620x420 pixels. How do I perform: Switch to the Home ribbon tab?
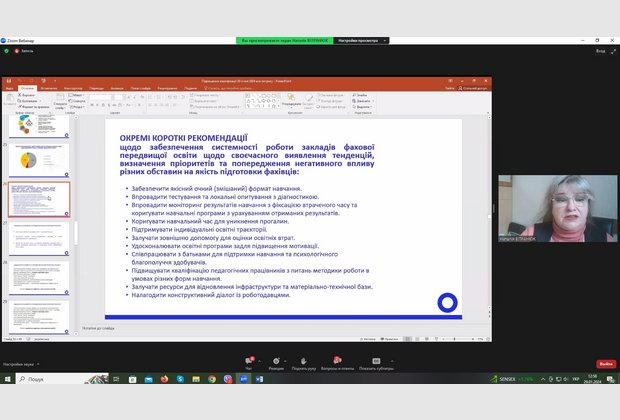(28, 88)
